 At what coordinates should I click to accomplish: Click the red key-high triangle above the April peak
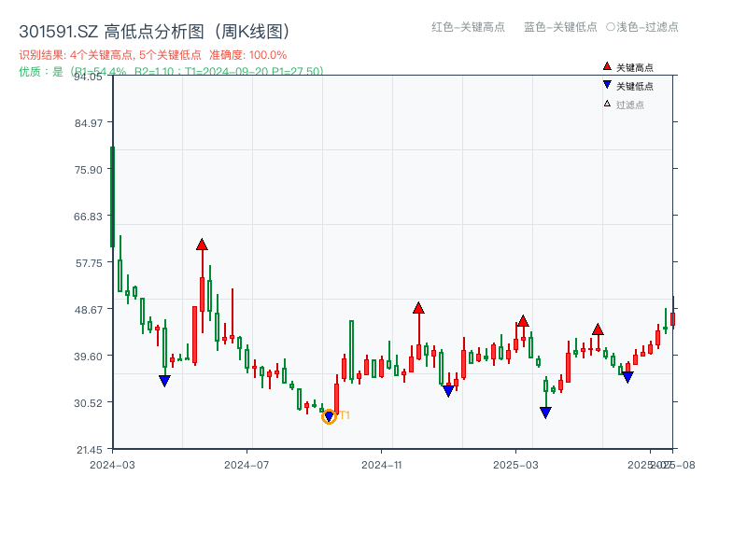point(203,243)
